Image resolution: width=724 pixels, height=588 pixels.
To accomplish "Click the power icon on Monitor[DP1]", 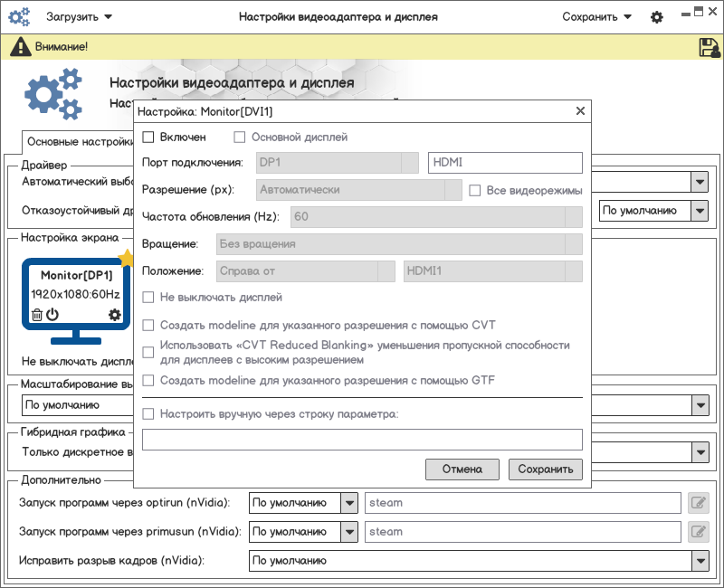I will coord(52,315).
